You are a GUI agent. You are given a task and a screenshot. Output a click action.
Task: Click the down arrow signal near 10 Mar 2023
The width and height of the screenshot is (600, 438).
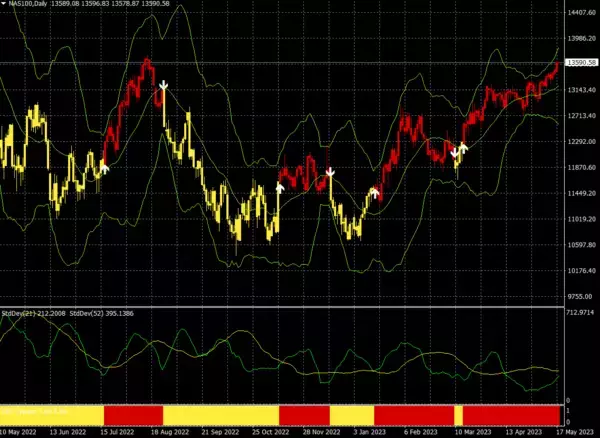tap(454, 152)
